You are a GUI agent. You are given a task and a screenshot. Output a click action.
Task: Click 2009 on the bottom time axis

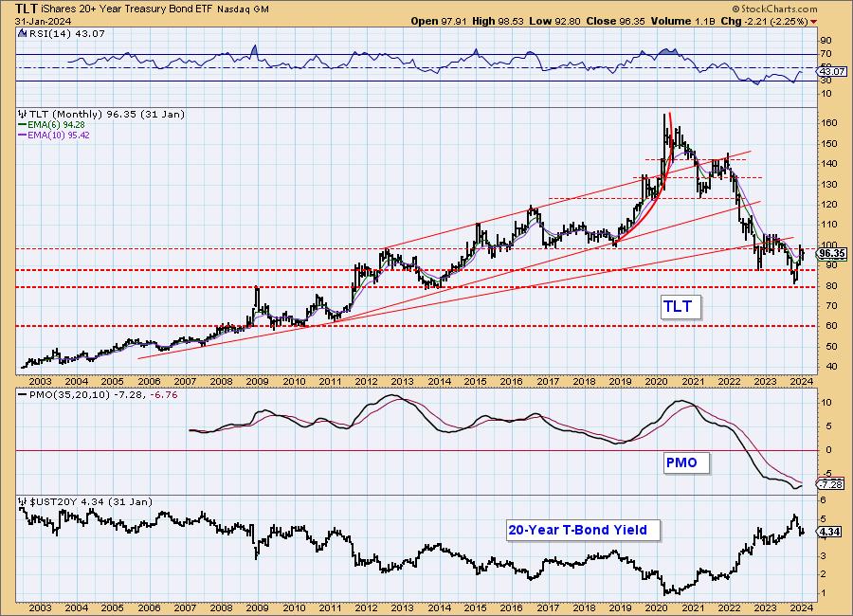tap(257, 607)
